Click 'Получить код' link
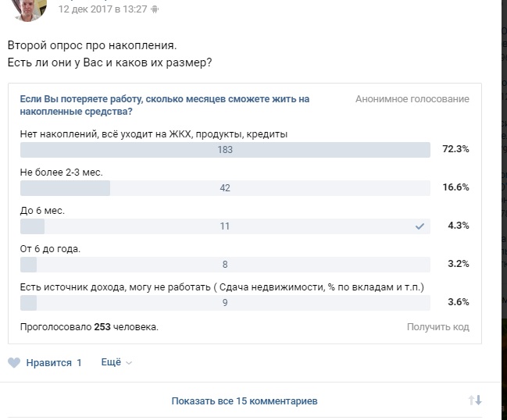507x420 pixels. [x=437, y=327]
